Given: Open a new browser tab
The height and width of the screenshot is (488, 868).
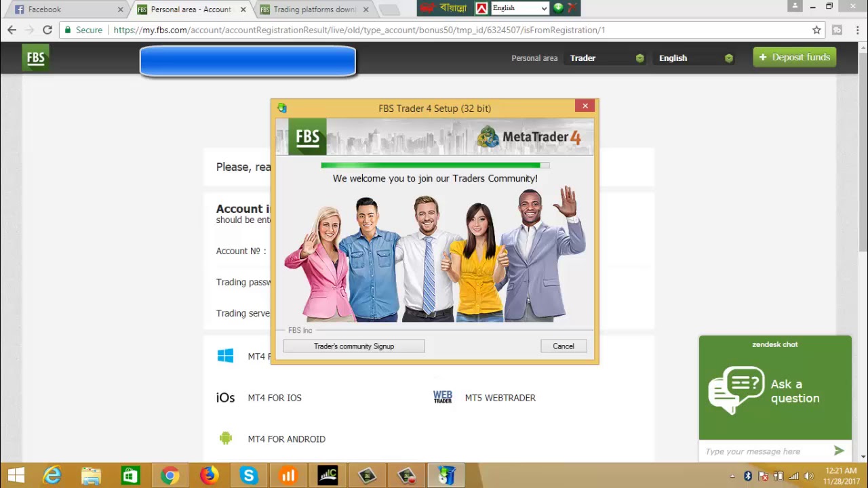Looking at the screenshot, I should click(389, 9).
